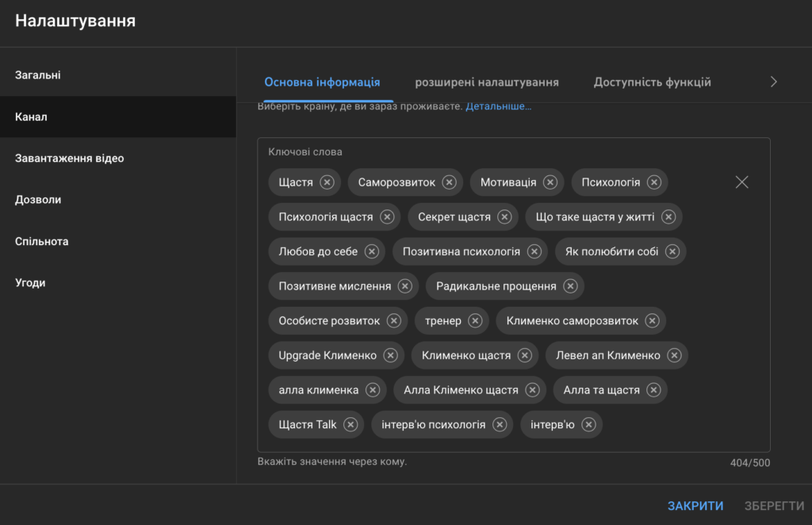Select the 'Основна інформація' tab
This screenshot has height=525, width=812.
click(322, 82)
